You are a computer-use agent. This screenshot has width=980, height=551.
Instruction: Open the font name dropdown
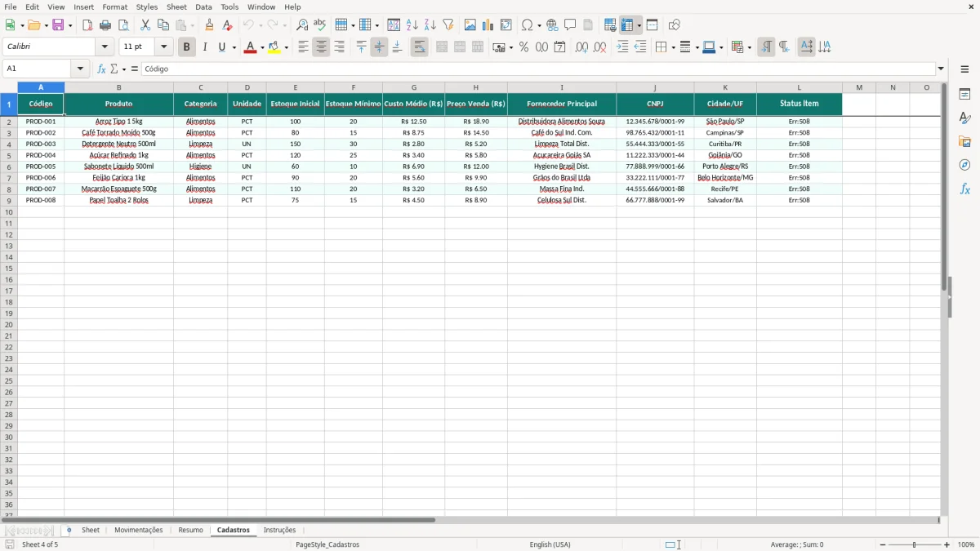105,47
